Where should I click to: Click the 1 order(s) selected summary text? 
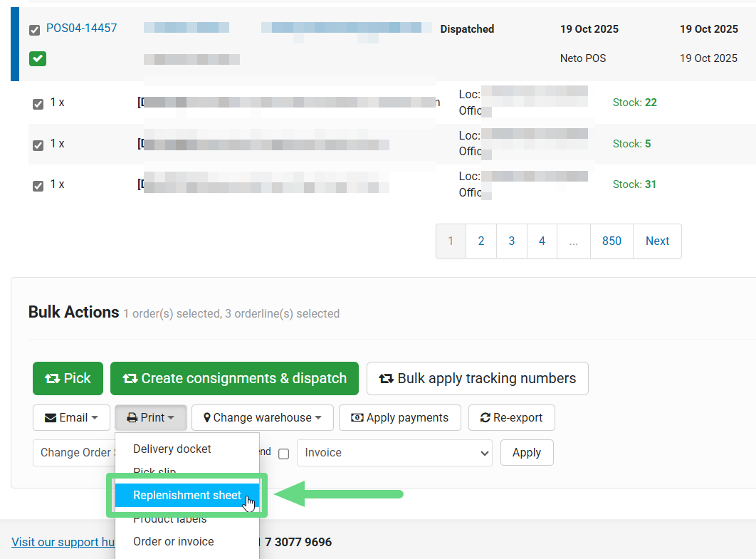(x=231, y=314)
